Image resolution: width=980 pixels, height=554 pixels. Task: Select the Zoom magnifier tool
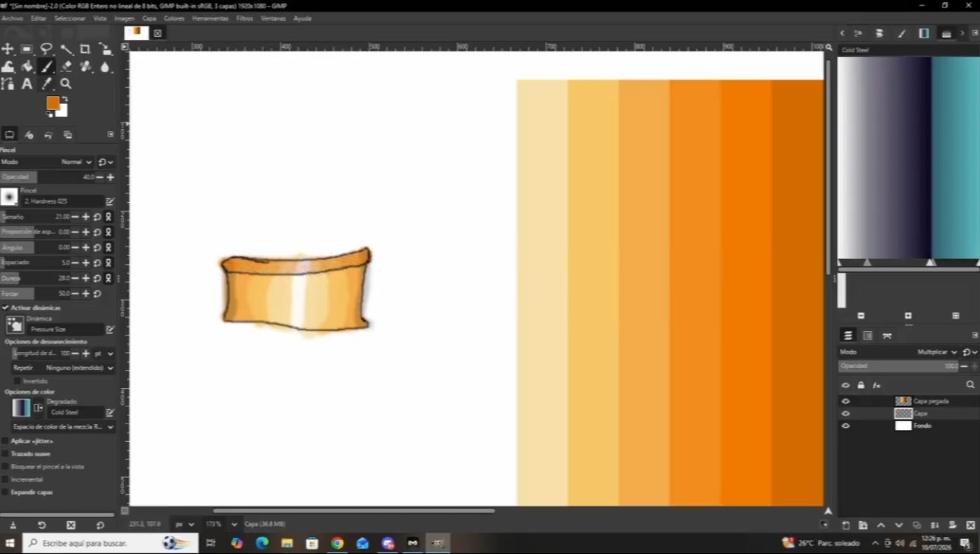(x=66, y=84)
